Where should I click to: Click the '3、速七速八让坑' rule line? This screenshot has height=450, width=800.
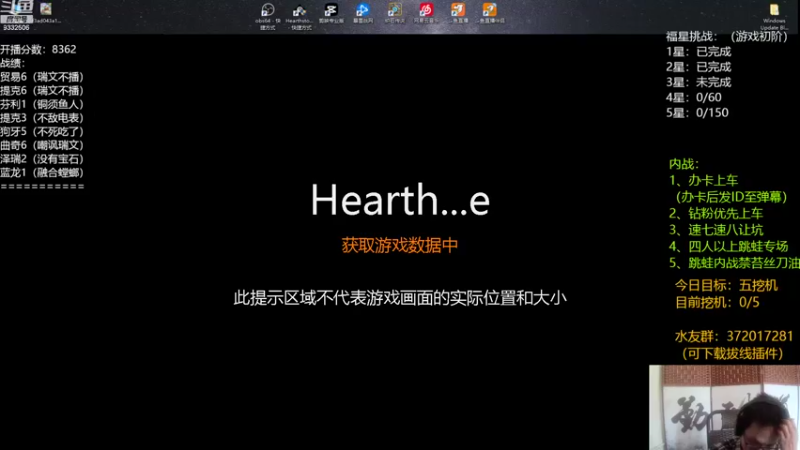point(716,230)
